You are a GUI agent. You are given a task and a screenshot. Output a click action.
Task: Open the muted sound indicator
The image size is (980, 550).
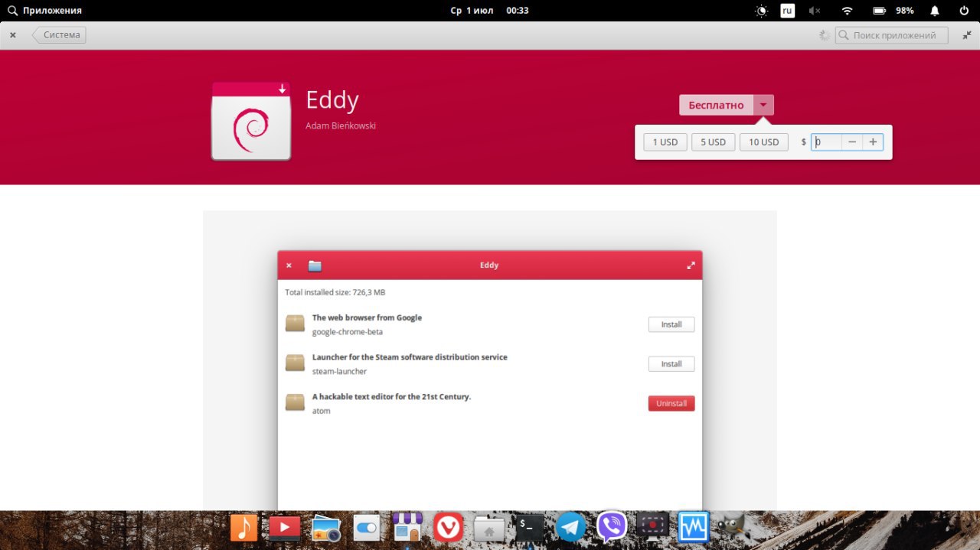point(815,11)
